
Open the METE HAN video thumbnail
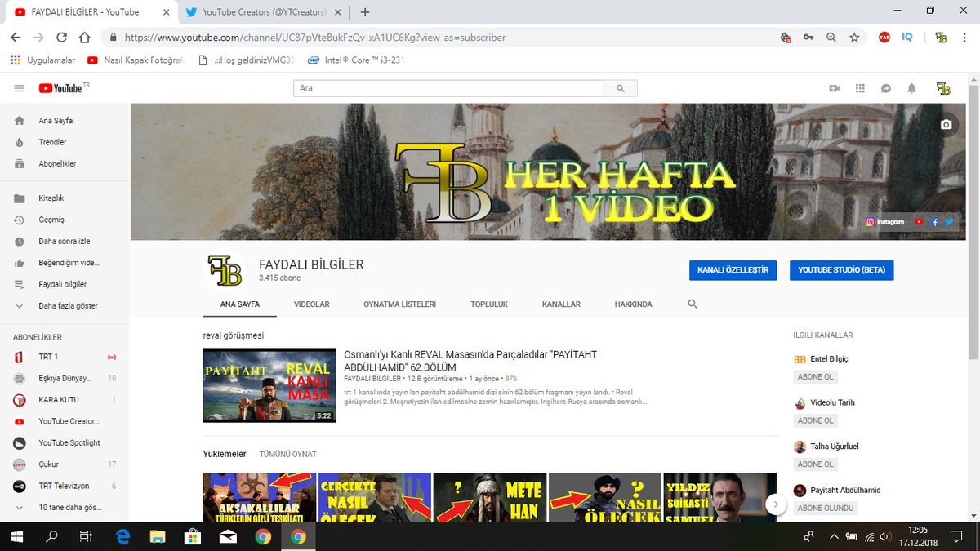490,497
